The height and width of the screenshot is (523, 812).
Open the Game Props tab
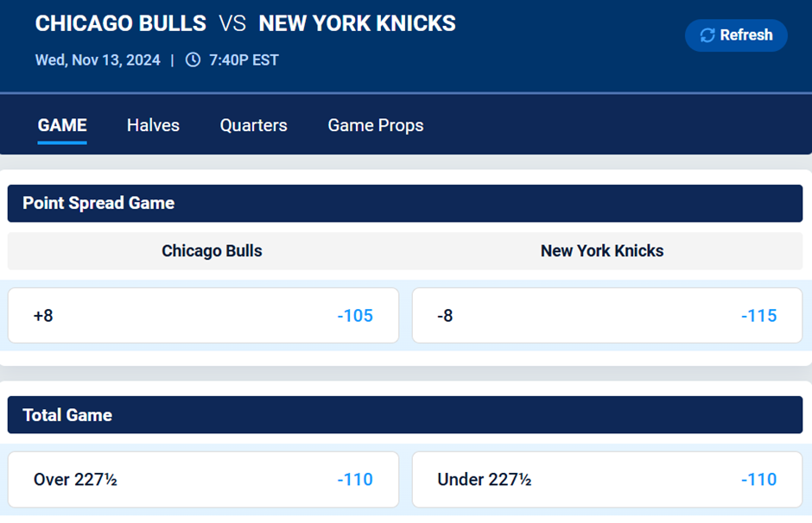pos(375,125)
